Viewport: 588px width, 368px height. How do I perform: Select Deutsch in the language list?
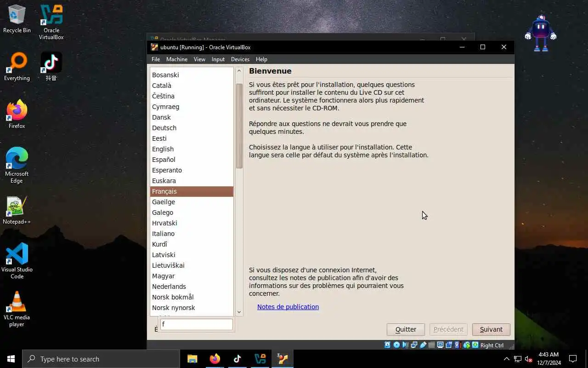[x=192, y=128]
